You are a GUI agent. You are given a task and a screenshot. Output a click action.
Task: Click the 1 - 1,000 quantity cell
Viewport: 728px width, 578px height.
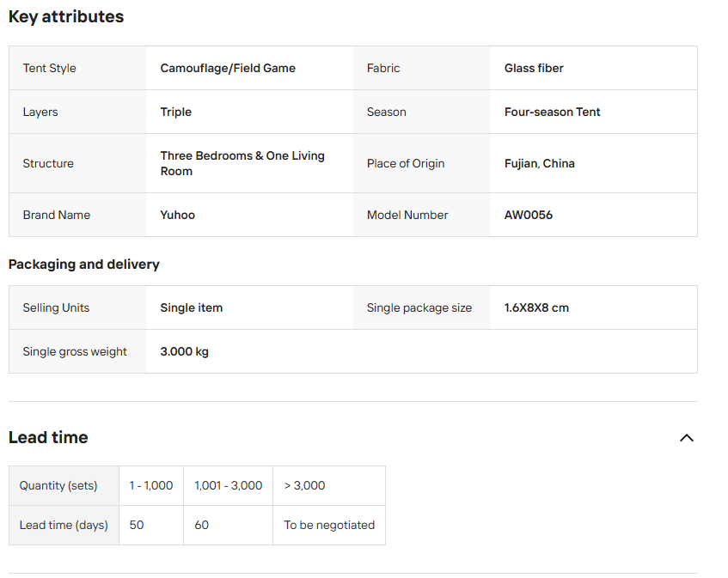click(151, 486)
